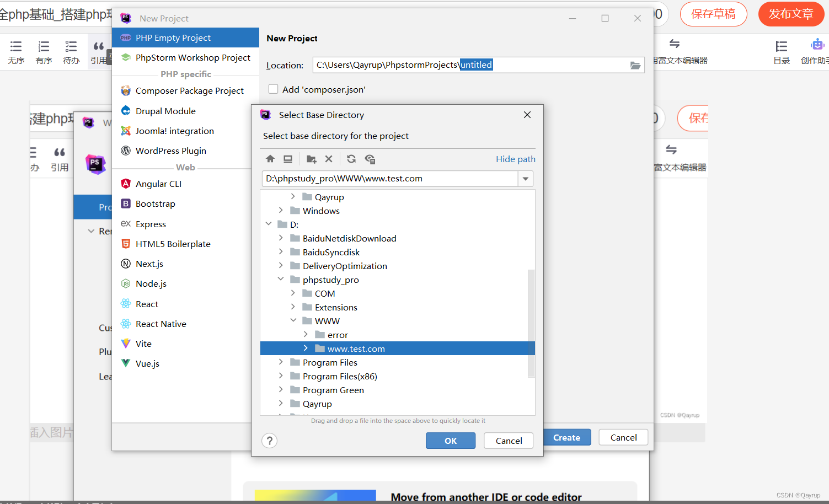
Task: Expand the nested Qayrup folder above Windows
Action: point(293,196)
